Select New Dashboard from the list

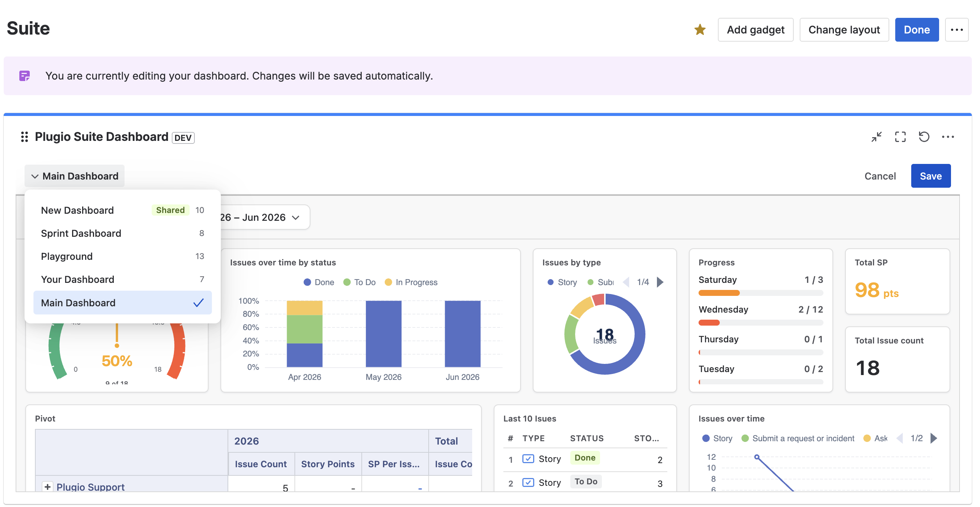click(x=123, y=210)
